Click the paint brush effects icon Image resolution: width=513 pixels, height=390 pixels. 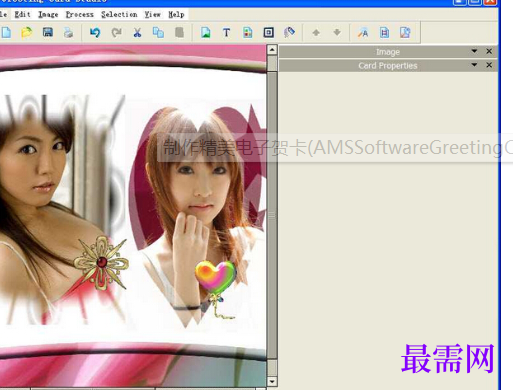[289, 33]
